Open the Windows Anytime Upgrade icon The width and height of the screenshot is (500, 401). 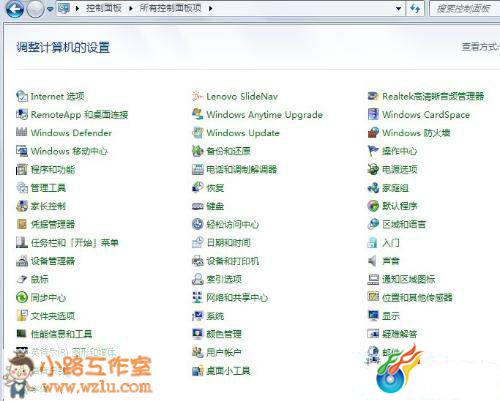pos(197,115)
